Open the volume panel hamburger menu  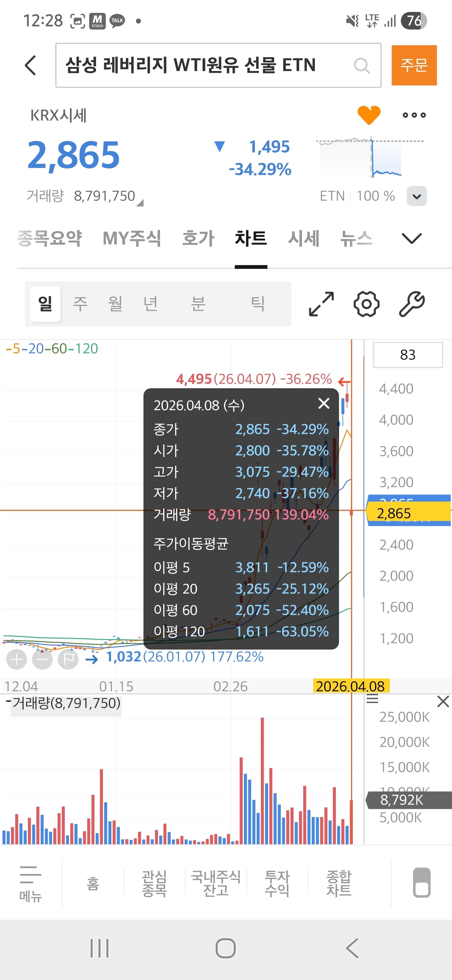(x=372, y=699)
